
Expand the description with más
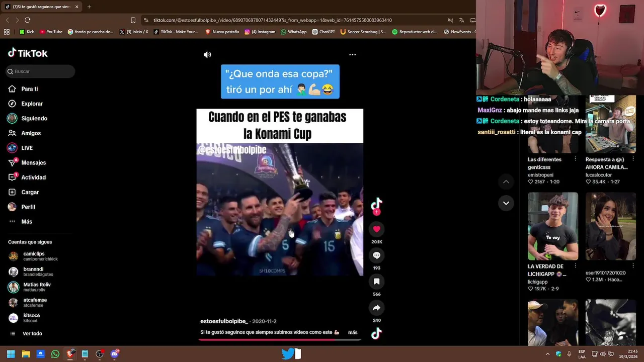[x=353, y=332]
